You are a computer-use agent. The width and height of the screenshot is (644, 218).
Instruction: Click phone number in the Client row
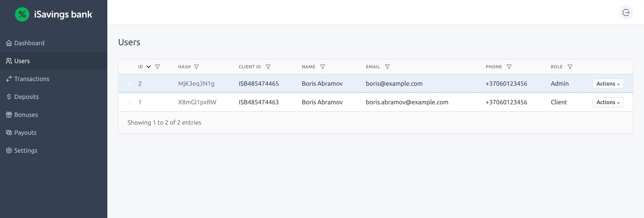tap(506, 102)
